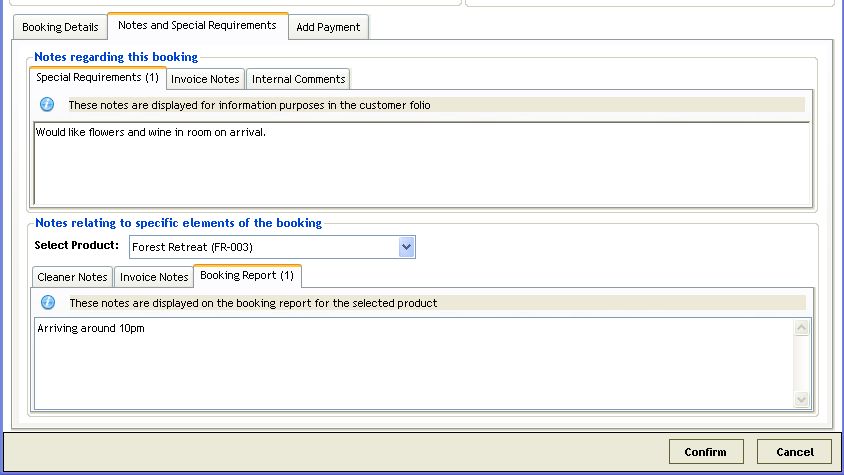Click the info icon beside booking report note
844x475 pixels.
(x=48, y=303)
